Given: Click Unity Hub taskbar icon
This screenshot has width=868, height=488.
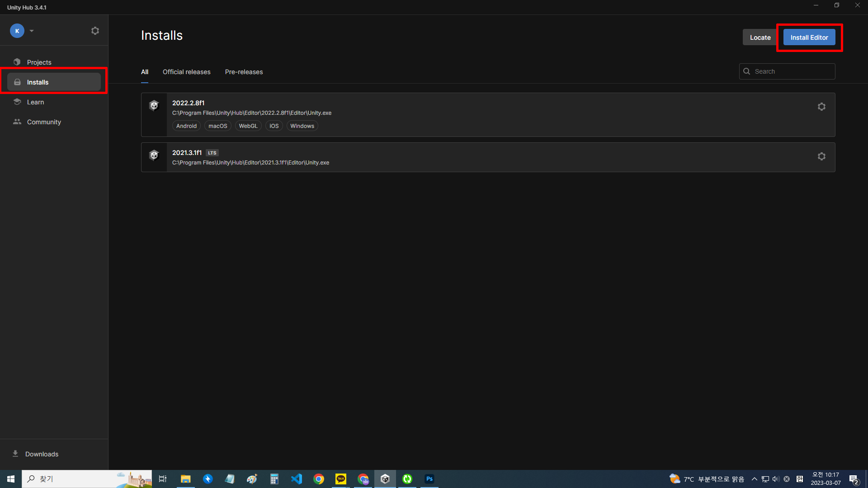Looking at the screenshot, I should click(x=385, y=479).
